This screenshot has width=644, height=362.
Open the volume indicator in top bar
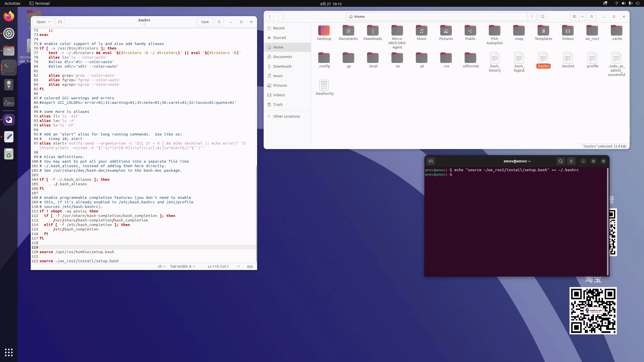pyautogui.click(x=623, y=4)
